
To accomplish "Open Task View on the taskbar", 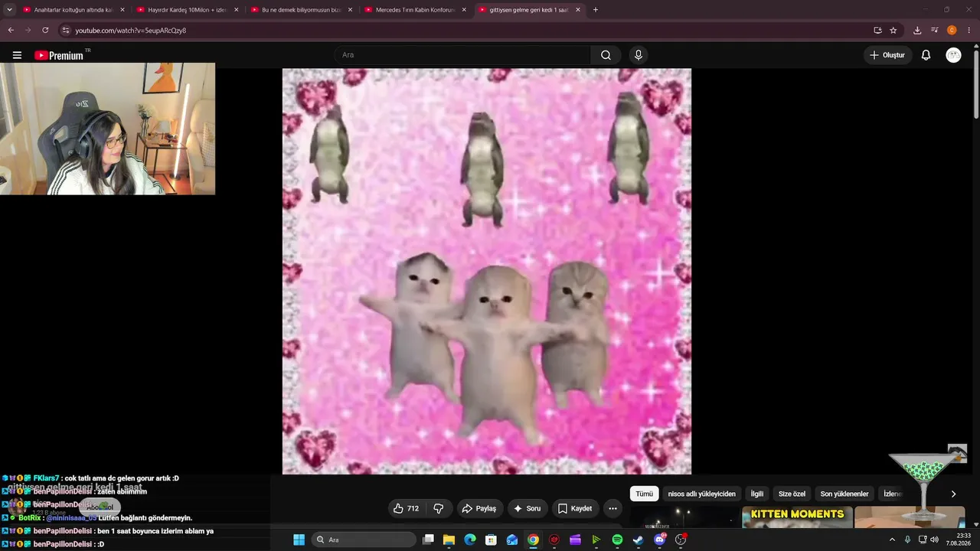I will coord(428,540).
